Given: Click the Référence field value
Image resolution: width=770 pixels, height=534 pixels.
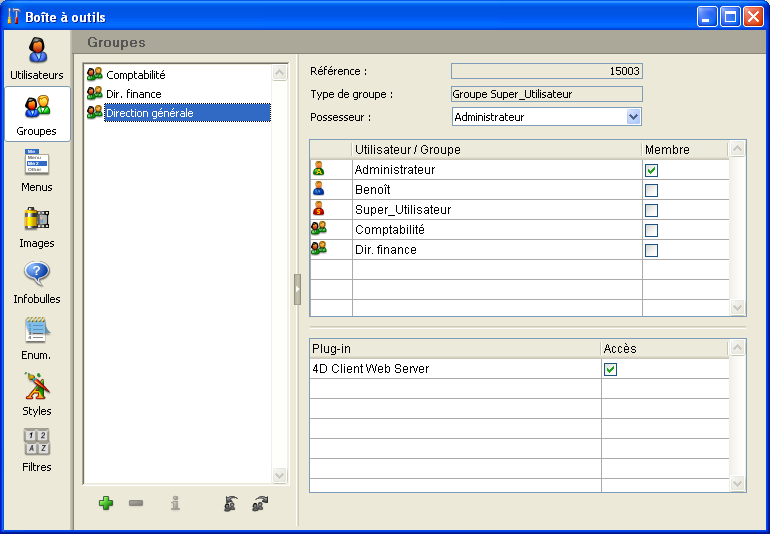Looking at the screenshot, I should [546, 71].
